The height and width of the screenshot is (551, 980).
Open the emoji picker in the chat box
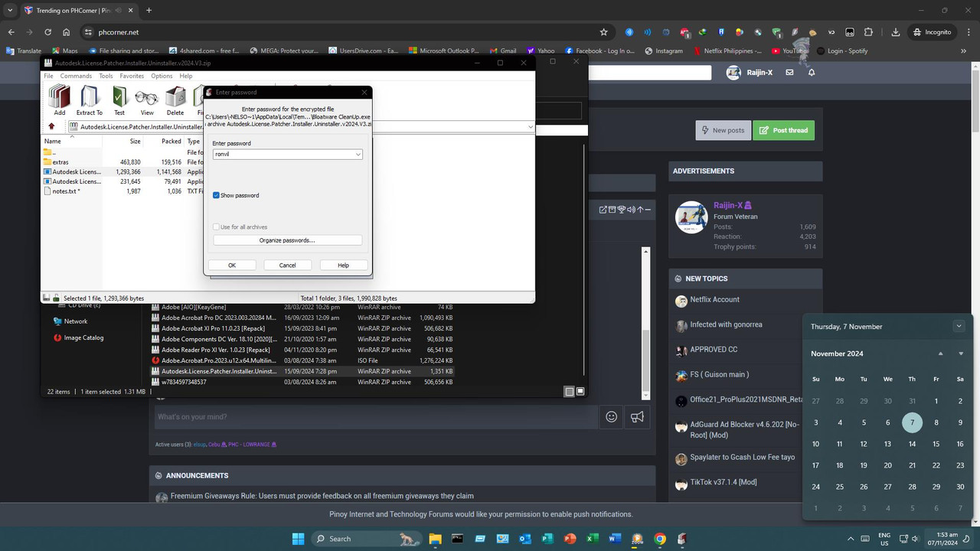612,416
